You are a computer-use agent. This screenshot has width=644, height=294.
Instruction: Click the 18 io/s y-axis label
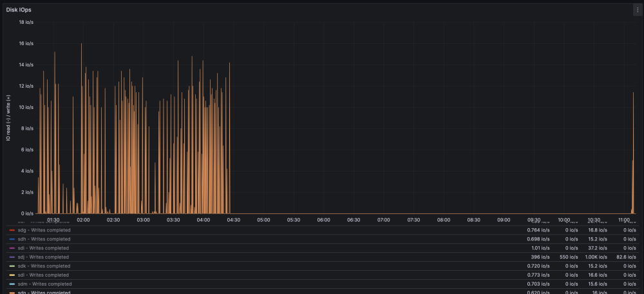(26, 22)
